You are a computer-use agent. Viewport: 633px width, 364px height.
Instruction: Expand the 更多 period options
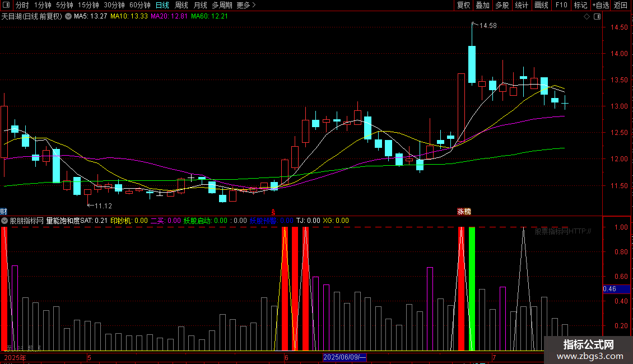tap(246, 5)
